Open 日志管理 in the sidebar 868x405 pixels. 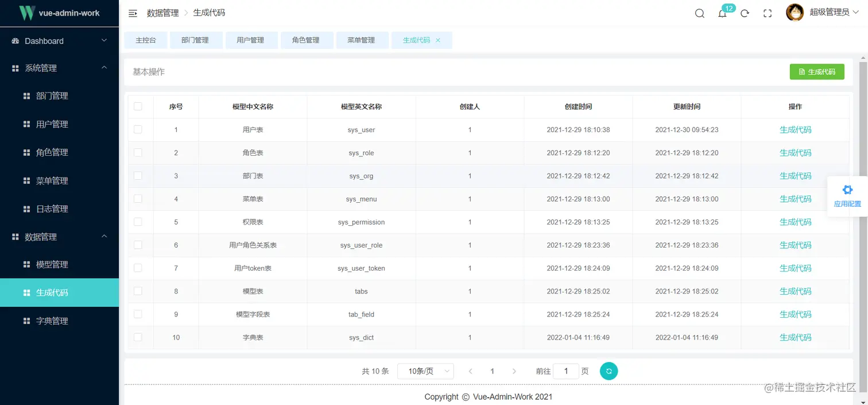59,209
